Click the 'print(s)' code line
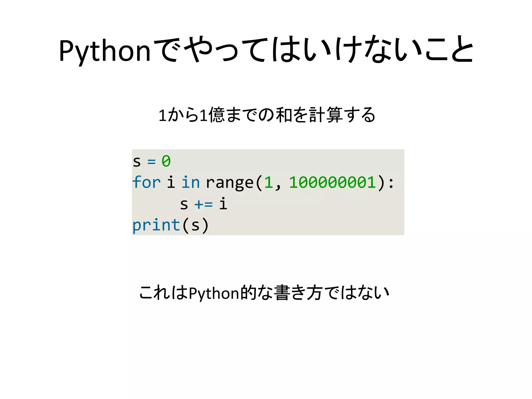 tap(171, 225)
